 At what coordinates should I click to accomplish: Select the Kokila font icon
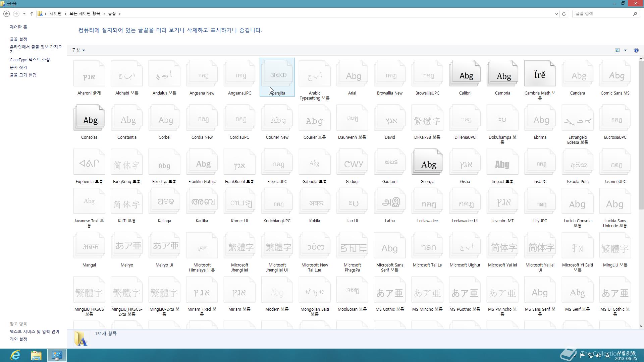[314, 201]
